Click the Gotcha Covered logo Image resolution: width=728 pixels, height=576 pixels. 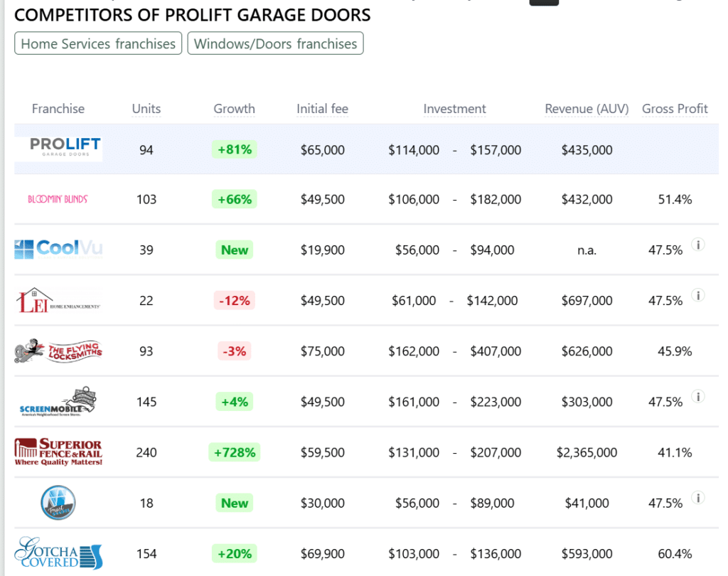[x=58, y=553]
